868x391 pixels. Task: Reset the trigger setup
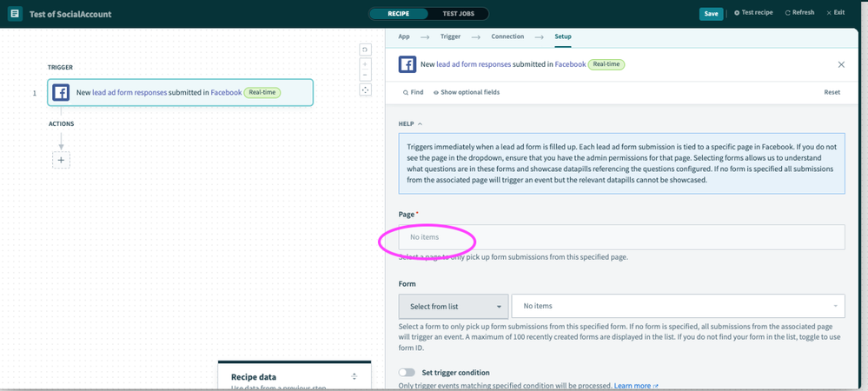pos(832,92)
